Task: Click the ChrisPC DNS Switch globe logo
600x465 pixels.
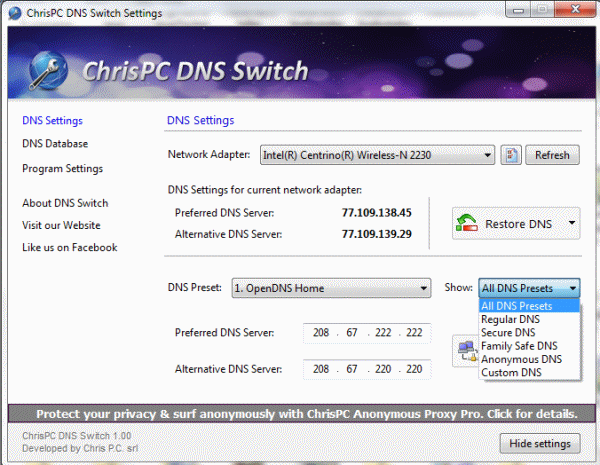Action: point(49,70)
